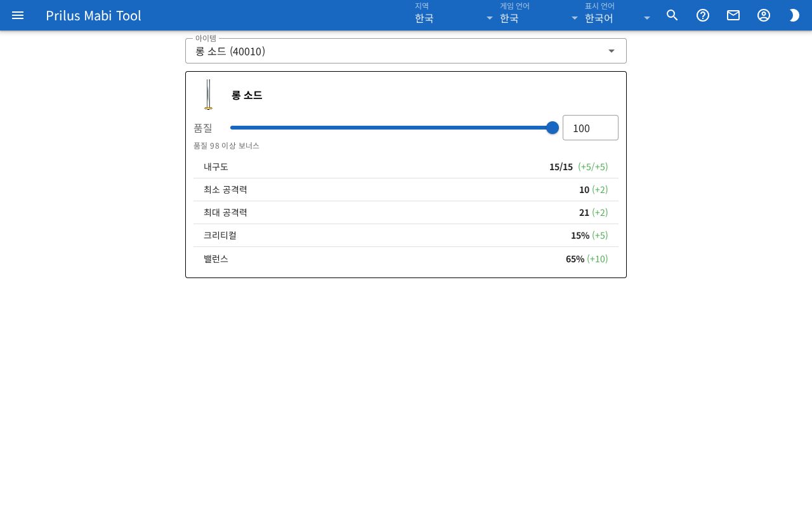
Task: Click the (+5/+5) durability bonus
Action: click(593, 166)
